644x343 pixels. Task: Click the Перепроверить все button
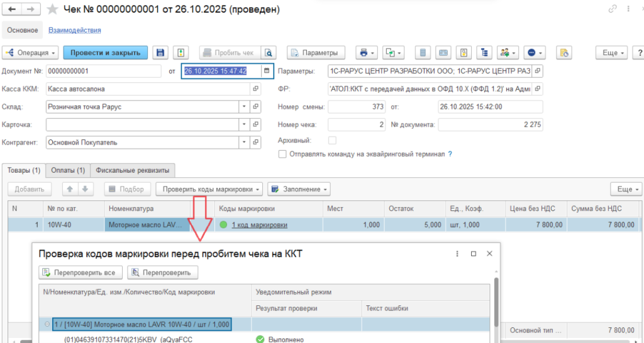click(x=80, y=272)
